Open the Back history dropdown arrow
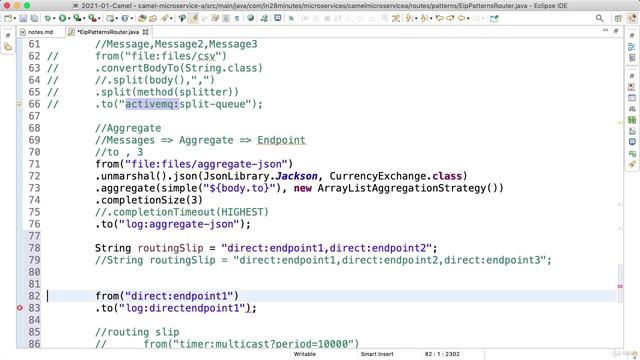 click(x=468, y=19)
